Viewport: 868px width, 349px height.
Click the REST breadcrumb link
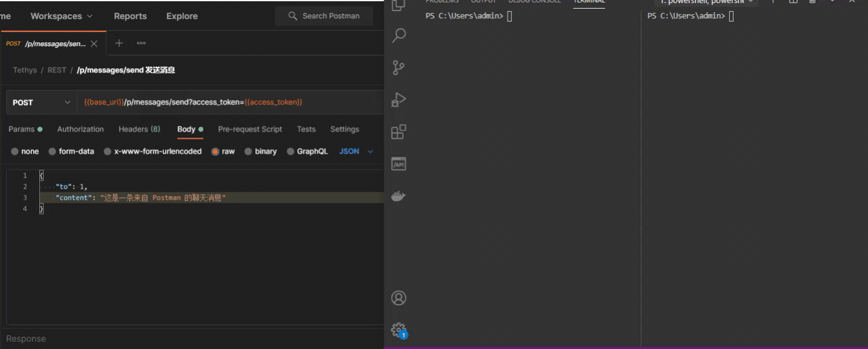pos(56,70)
